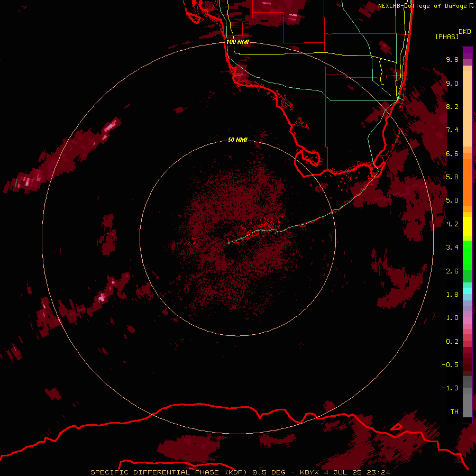Click the -0.5 value on color scale

(x=450, y=364)
